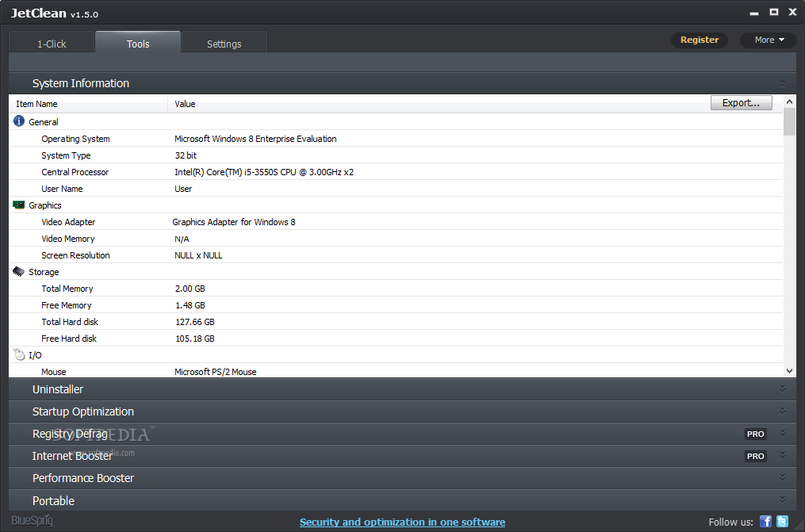Click the General group label
The height and width of the screenshot is (532, 805).
pyautogui.click(x=44, y=122)
